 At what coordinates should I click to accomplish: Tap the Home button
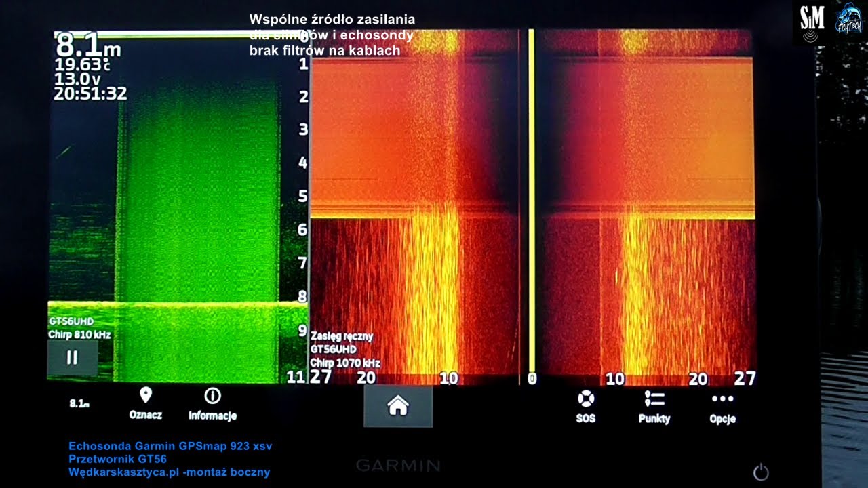398,406
